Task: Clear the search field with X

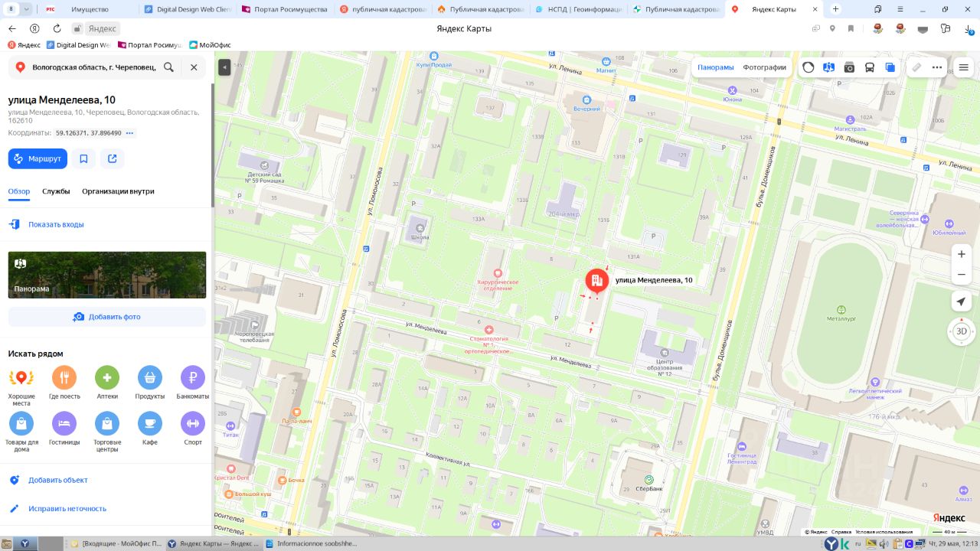Action: (x=194, y=67)
